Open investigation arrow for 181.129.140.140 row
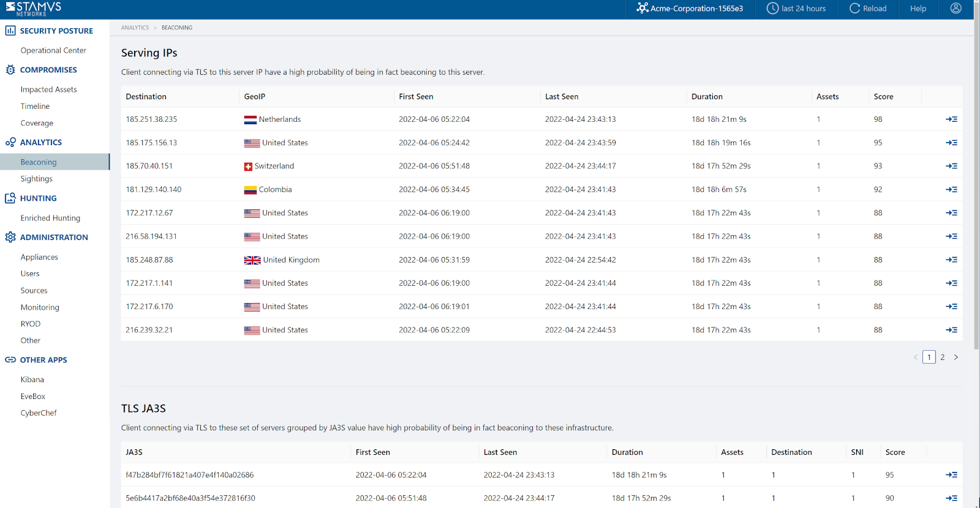The height and width of the screenshot is (508, 980). 951,190
